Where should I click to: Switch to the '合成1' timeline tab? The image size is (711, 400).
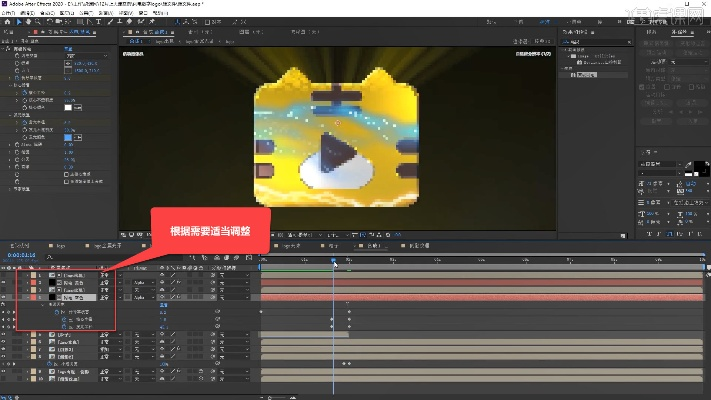pos(375,246)
